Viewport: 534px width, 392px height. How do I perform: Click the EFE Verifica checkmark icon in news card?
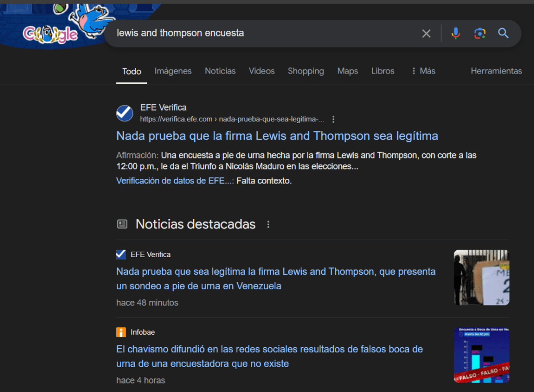121,254
